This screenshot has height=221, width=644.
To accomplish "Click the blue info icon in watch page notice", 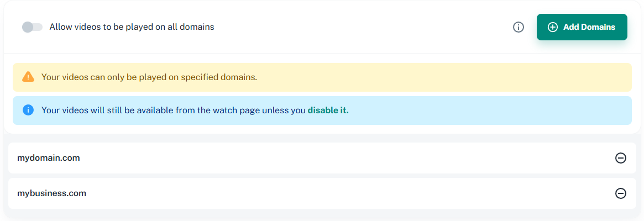I will (x=28, y=110).
